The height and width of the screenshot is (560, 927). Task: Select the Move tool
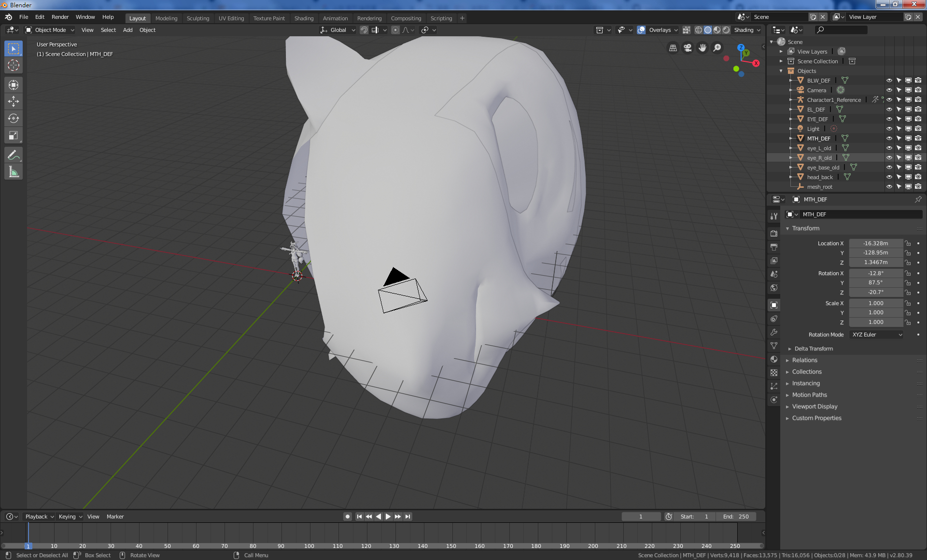coord(14,101)
